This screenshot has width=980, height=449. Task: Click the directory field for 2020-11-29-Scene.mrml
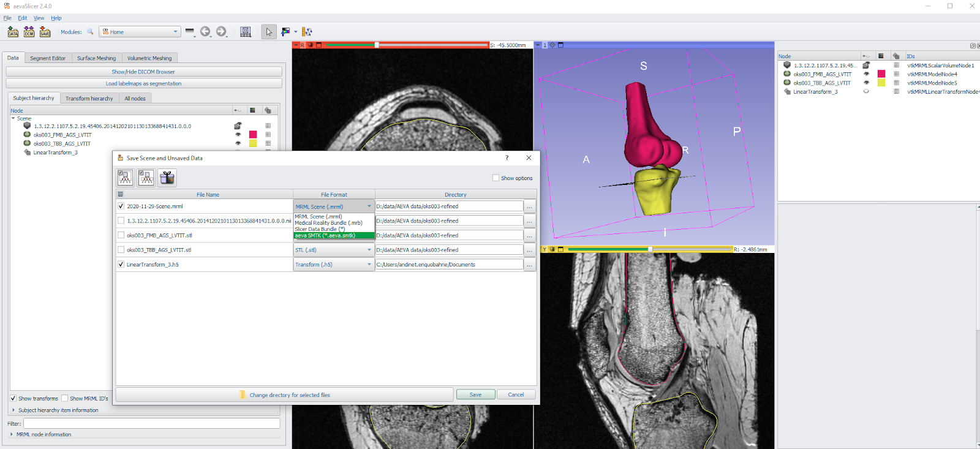[449, 206]
